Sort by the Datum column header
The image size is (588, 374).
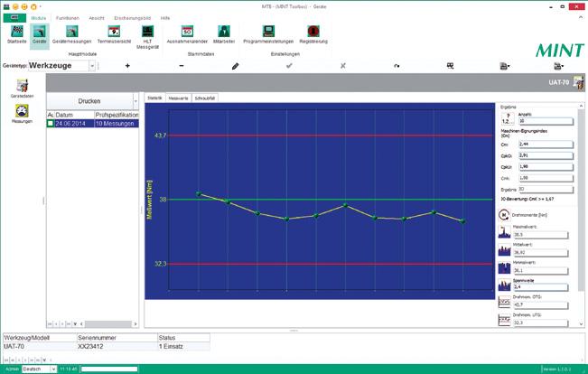[74, 115]
